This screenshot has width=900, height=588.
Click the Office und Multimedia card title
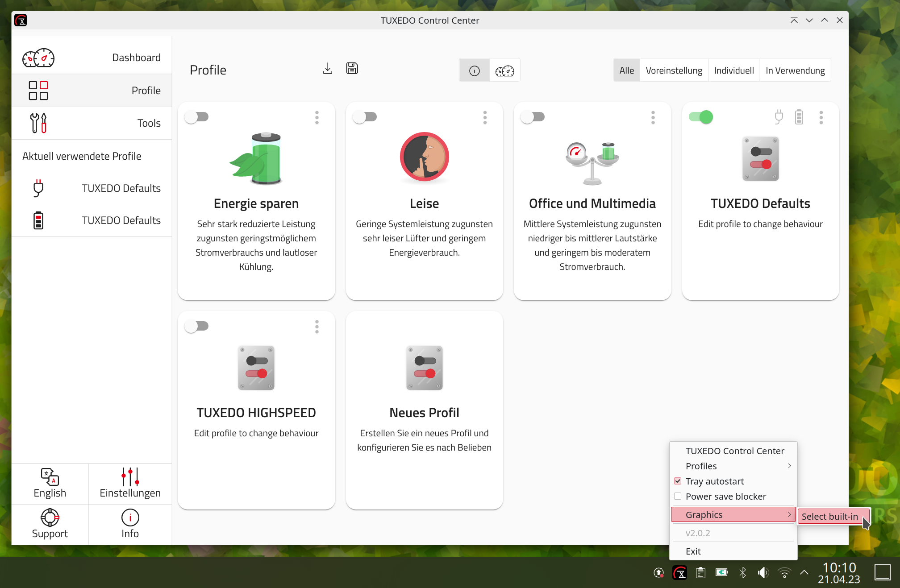click(592, 203)
